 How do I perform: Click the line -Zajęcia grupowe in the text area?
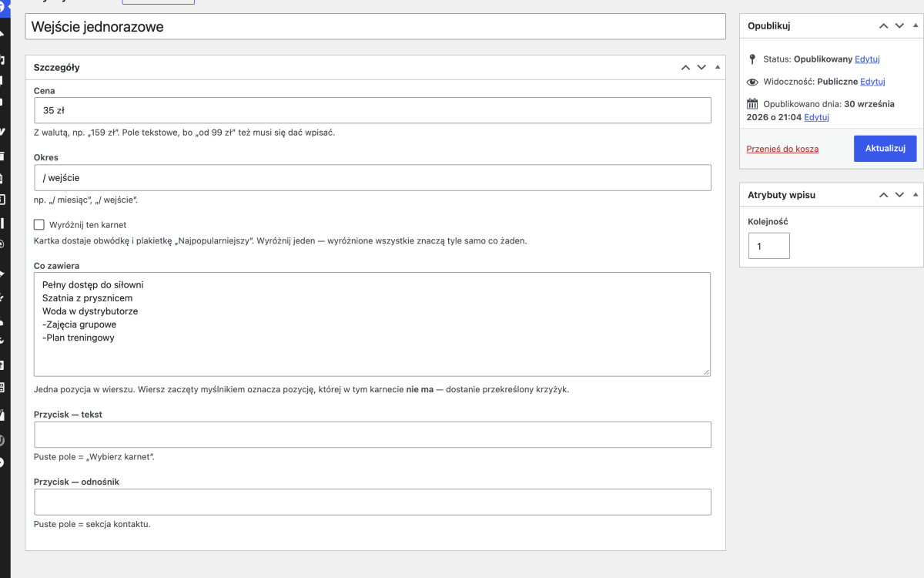click(79, 324)
